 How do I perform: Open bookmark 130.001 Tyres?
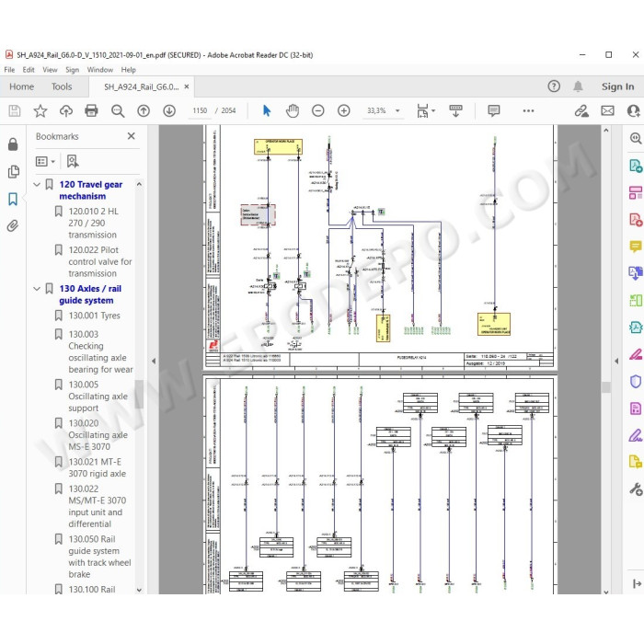94,316
